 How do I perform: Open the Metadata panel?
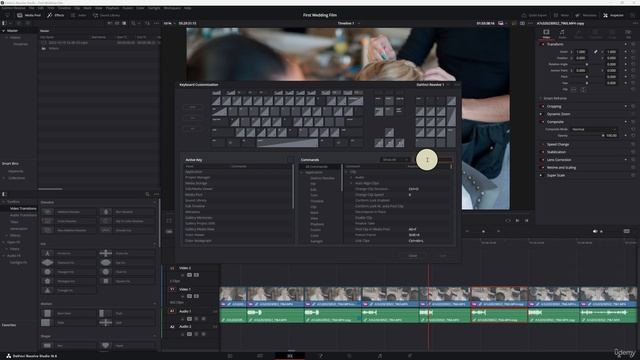[585, 15]
